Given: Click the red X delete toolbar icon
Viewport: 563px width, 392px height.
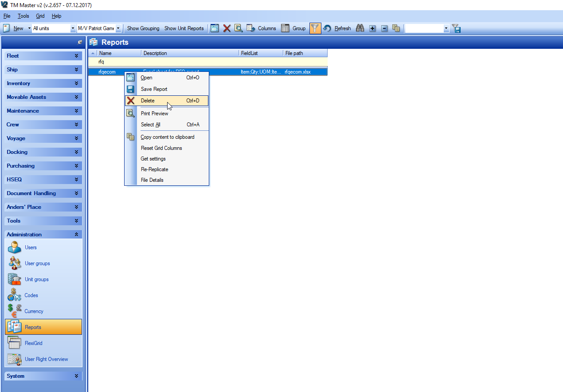Looking at the screenshot, I should pyautogui.click(x=227, y=28).
